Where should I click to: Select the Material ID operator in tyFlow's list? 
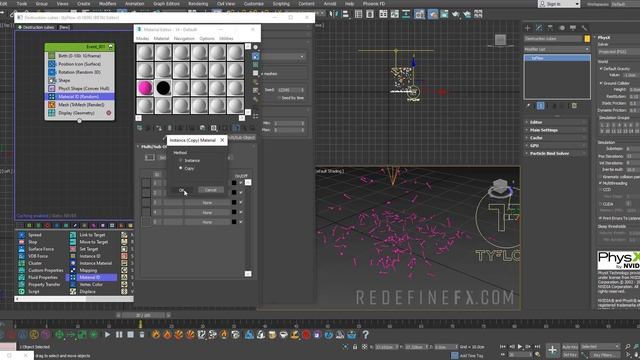tap(89, 278)
